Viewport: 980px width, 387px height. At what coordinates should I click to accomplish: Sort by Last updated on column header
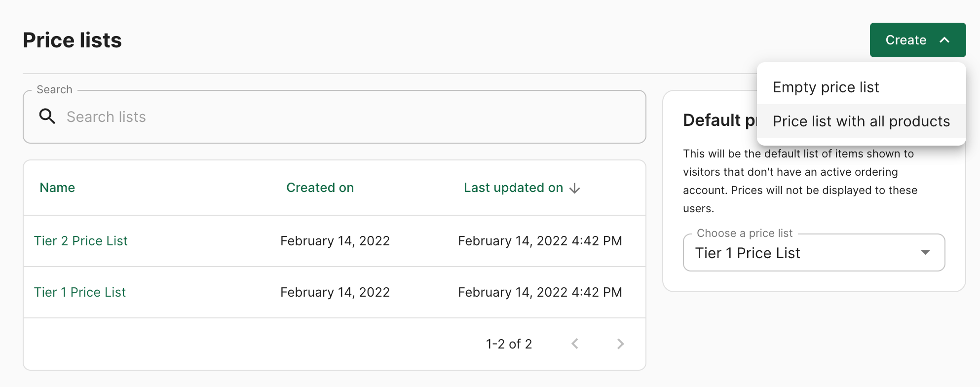pos(513,188)
